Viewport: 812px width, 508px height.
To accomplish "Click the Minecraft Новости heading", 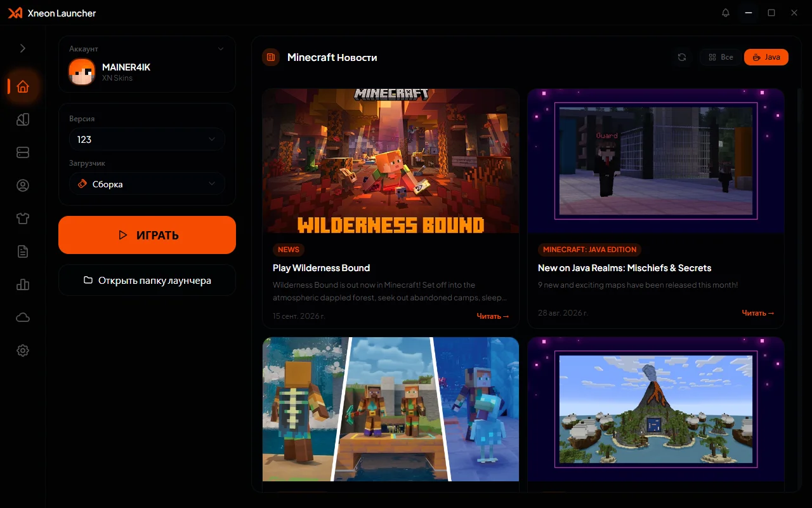I will click(x=332, y=57).
